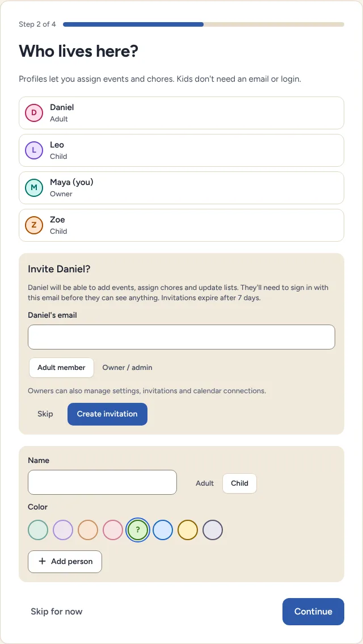Click the plus icon on Add person
Viewport: 363px width, 644px height.
42,562
